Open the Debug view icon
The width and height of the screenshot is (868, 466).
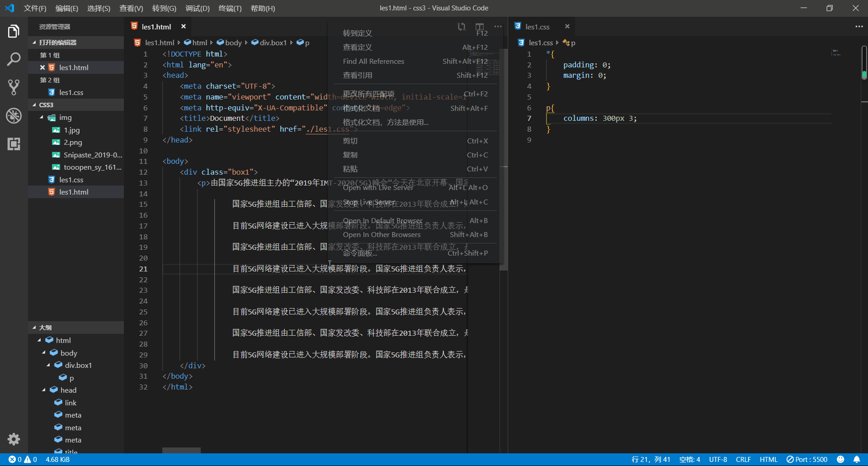tap(14, 116)
